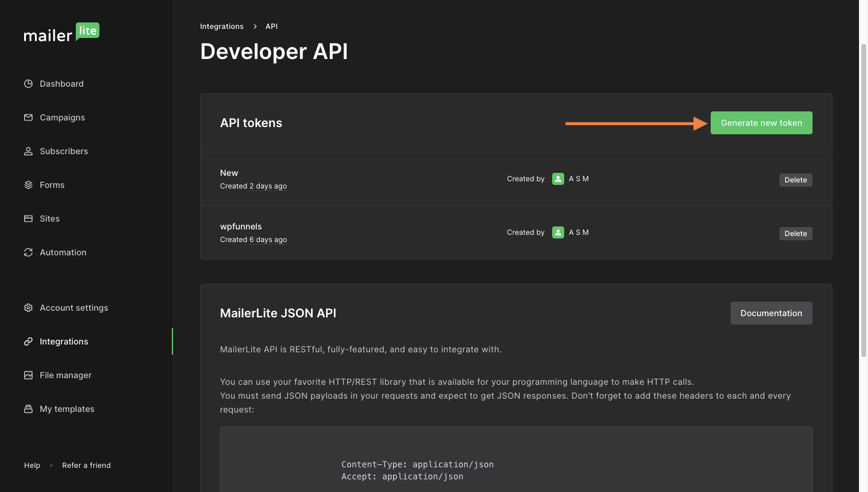Open Account settings

pos(74,308)
